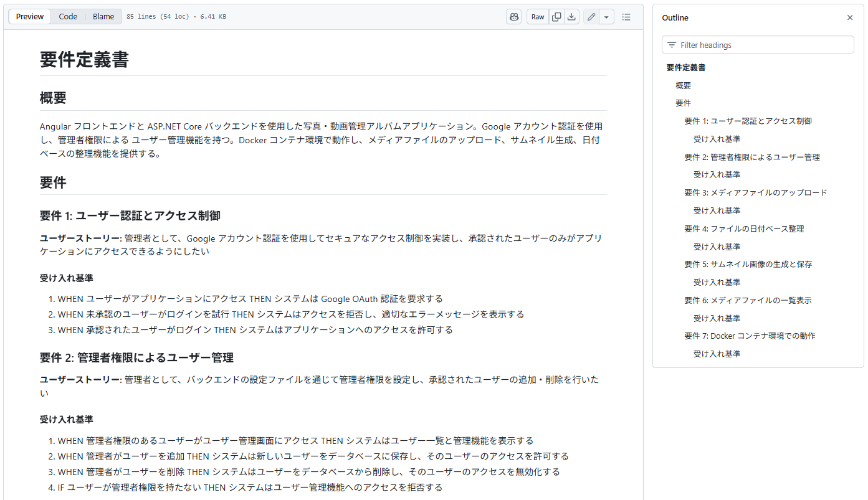Click outline entry 要件 5: サムネイル画像の生成と保存
This screenshot has height=500, width=868.
[748, 265]
